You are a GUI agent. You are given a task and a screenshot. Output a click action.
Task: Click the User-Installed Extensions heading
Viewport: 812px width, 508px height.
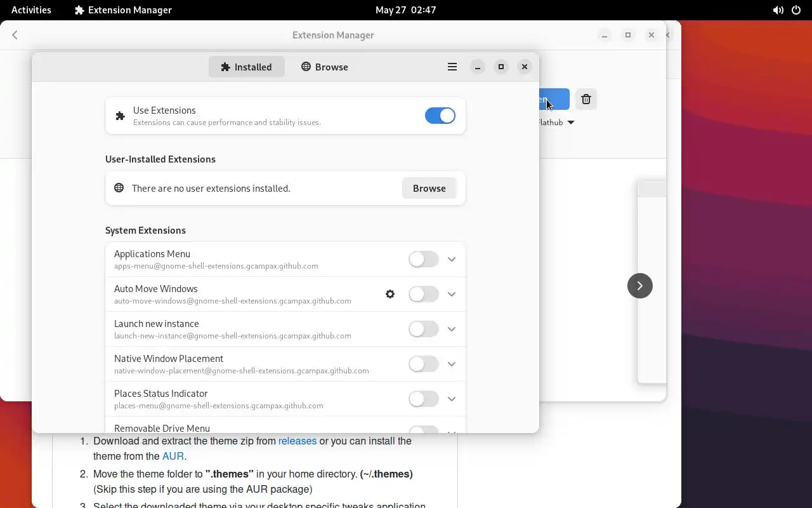coord(160,159)
